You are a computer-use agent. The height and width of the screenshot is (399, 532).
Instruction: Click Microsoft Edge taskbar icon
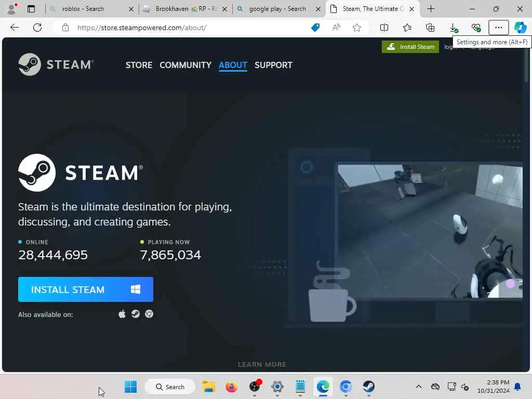tap(323, 387)
